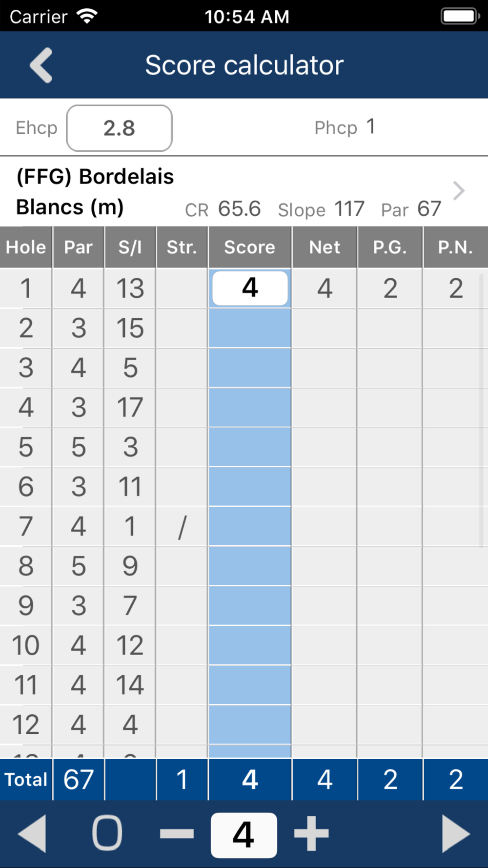Image resolution: width=488 pixels, height=868 pixels.
Task: Open course details via the right chevron
Action: point(458,191)
